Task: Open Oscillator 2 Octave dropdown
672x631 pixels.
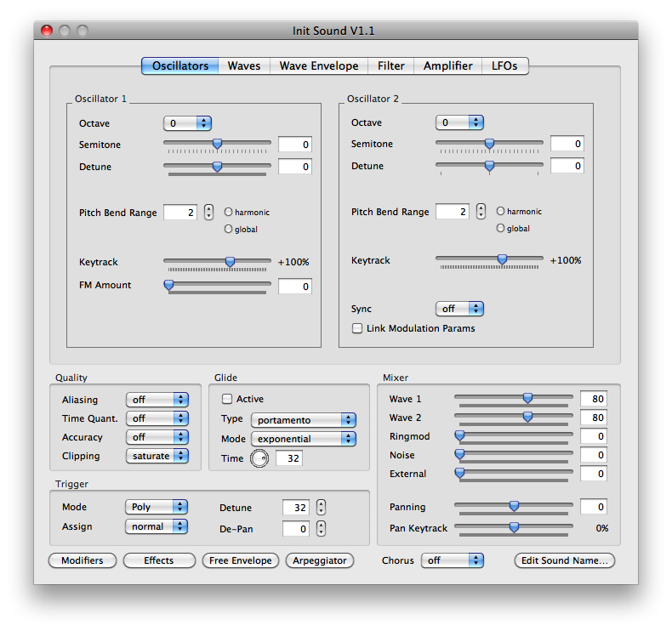Action: 459,122
